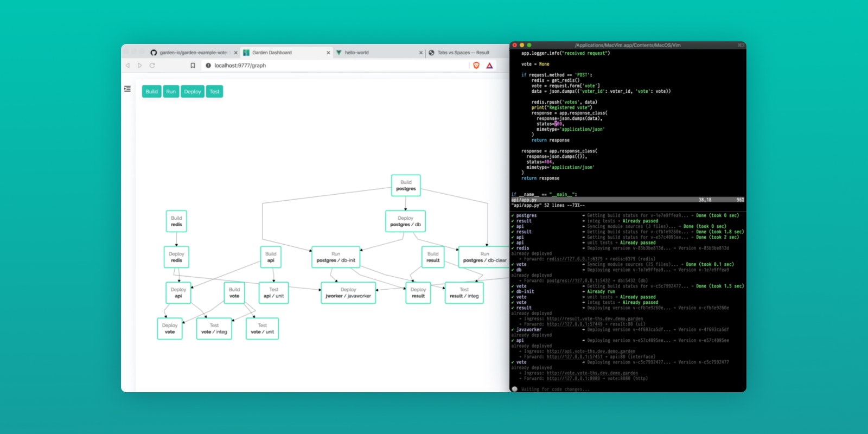Select the Deploy redis graph node
Screen dimensions: 868x434
(x=176, y=257)
